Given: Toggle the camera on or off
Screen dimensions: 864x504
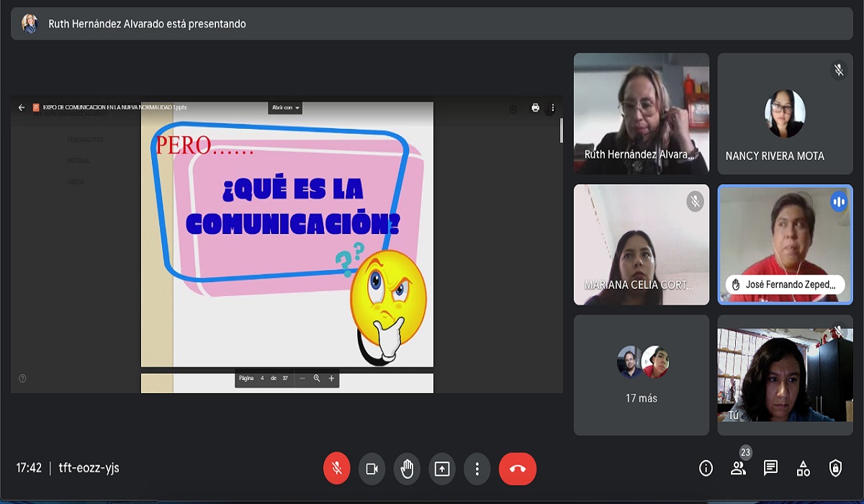Looking at the screenshot, I should [x=372, y=469].
